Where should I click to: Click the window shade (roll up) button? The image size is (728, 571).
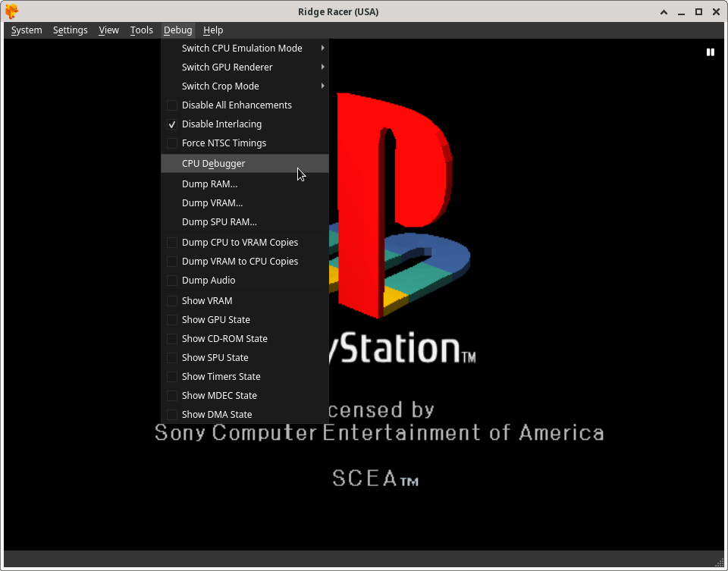(664, 12)
